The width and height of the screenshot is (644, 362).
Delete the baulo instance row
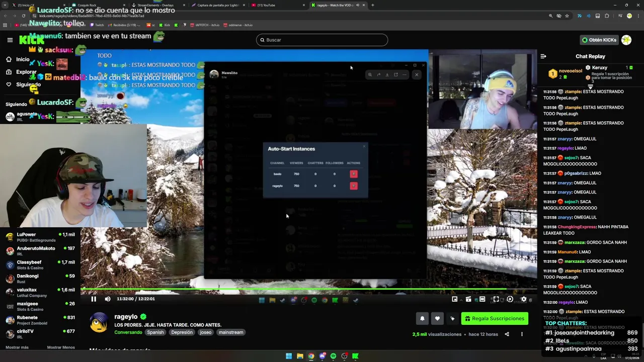tap(354, 174)
